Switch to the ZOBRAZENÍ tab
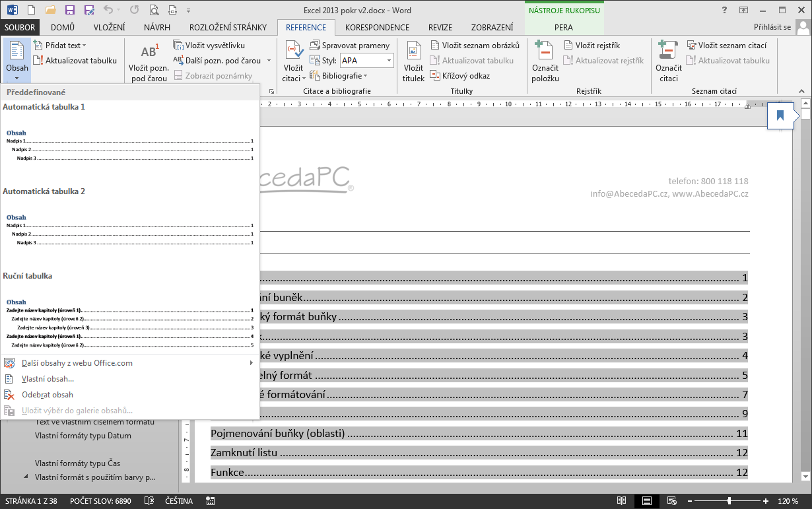 coord(492,27)
